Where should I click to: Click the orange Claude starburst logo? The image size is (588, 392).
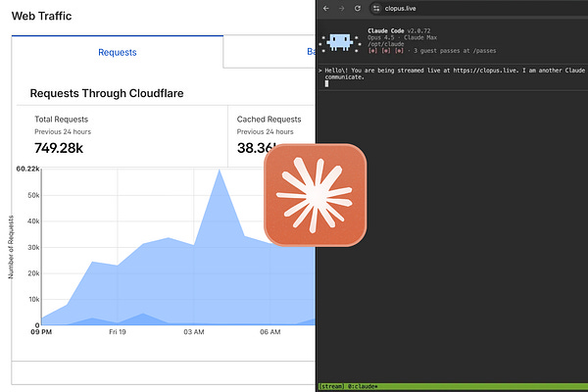coord(315,195)
